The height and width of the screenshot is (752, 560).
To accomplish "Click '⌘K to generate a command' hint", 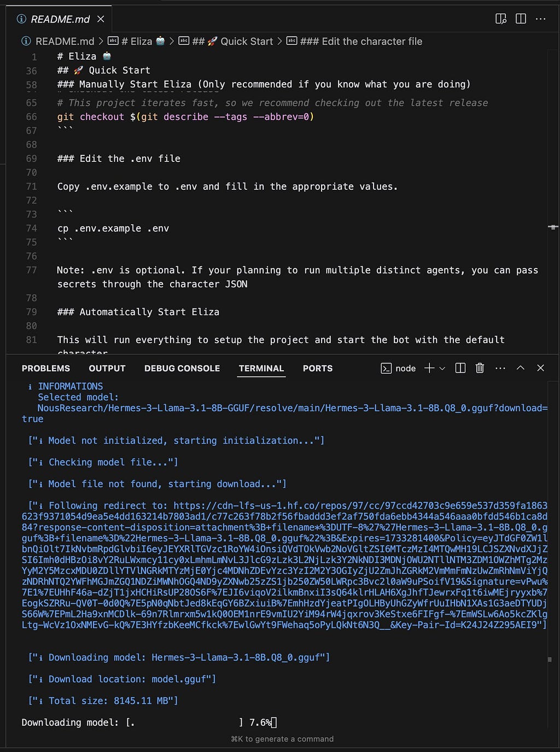I will (282, 739).
